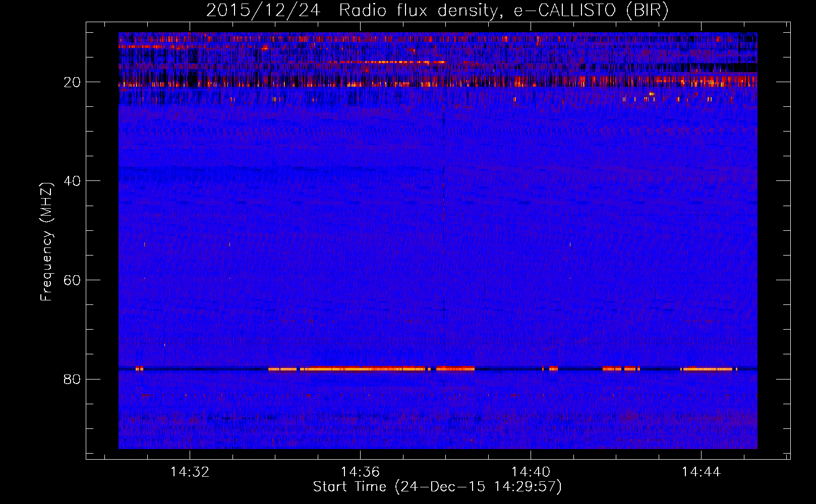Select the "Frequency (MHZ)" axis label
Image resolution: width=816 pixels, height=504 pixels.
(x=46, y=242)
